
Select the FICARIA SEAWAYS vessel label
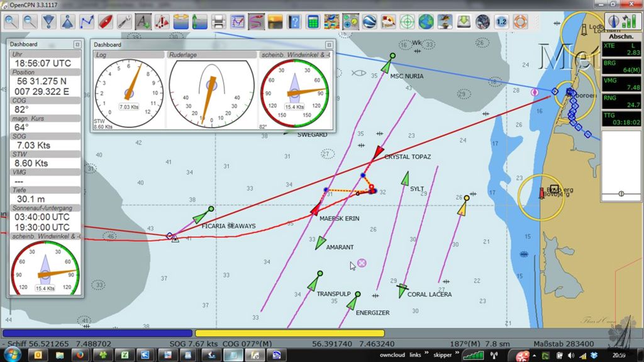228,226
